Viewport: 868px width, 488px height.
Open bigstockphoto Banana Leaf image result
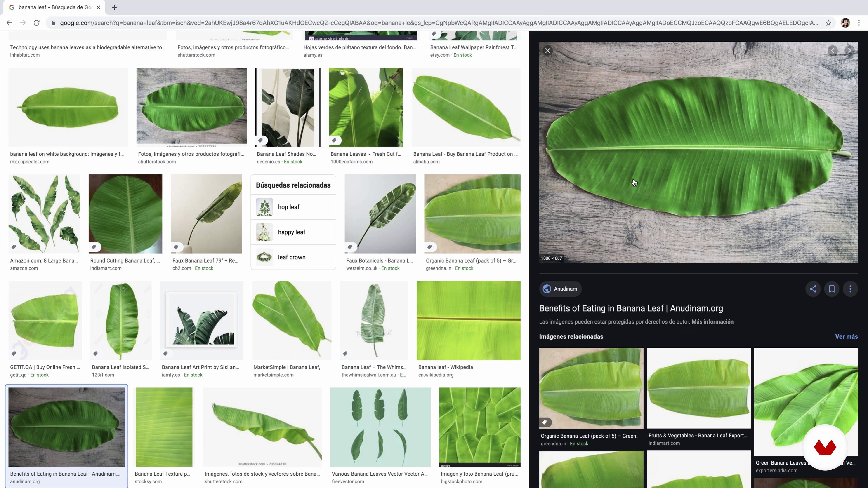pos(480,427)
